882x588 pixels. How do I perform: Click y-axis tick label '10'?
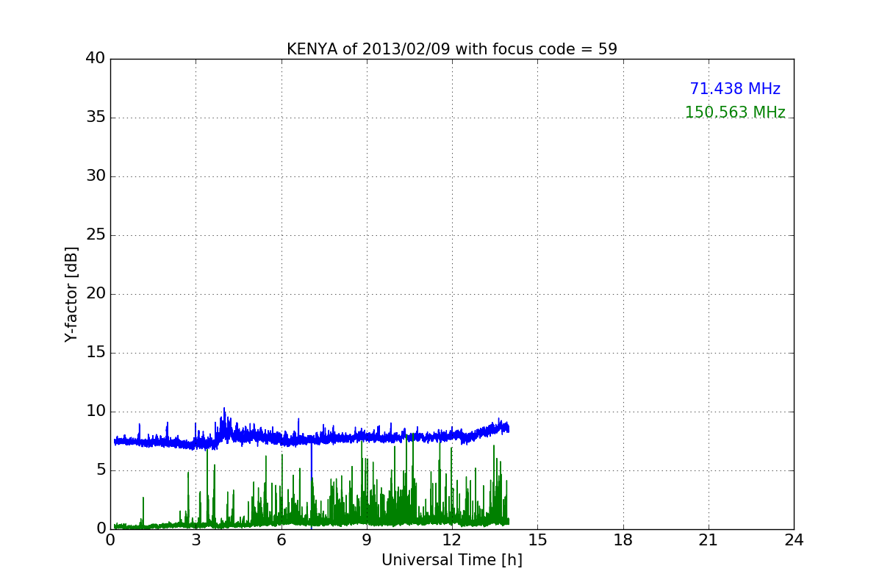point(96,411)
